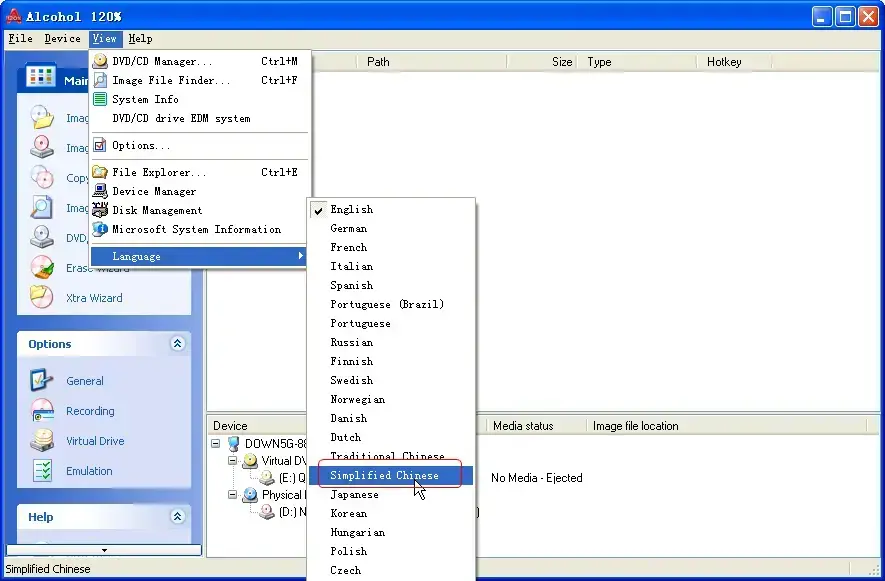Click the File Explorer folder icon
885x581 pixels.
100,172
